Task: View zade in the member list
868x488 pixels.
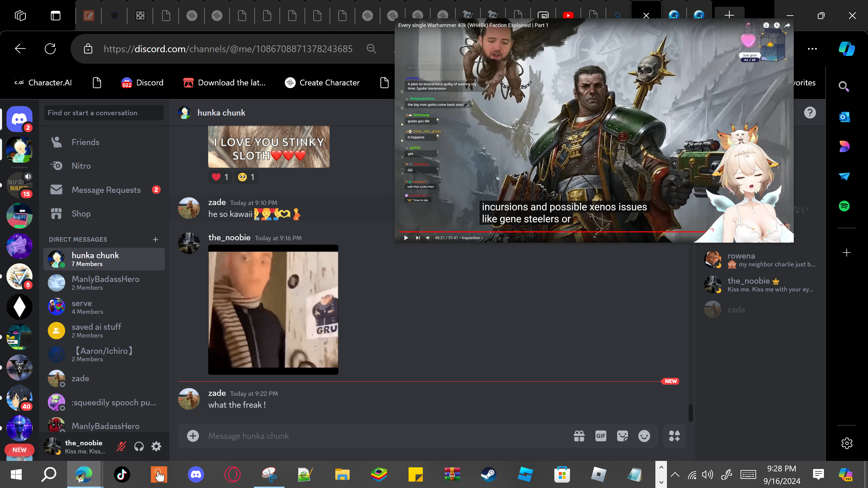Action: point(760,309)
